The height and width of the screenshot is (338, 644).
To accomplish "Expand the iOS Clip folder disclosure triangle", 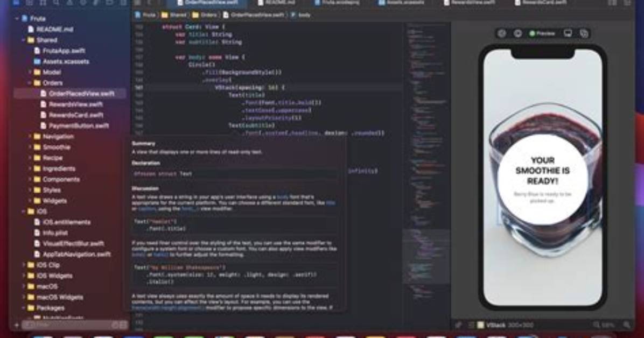I will point(23,265).
